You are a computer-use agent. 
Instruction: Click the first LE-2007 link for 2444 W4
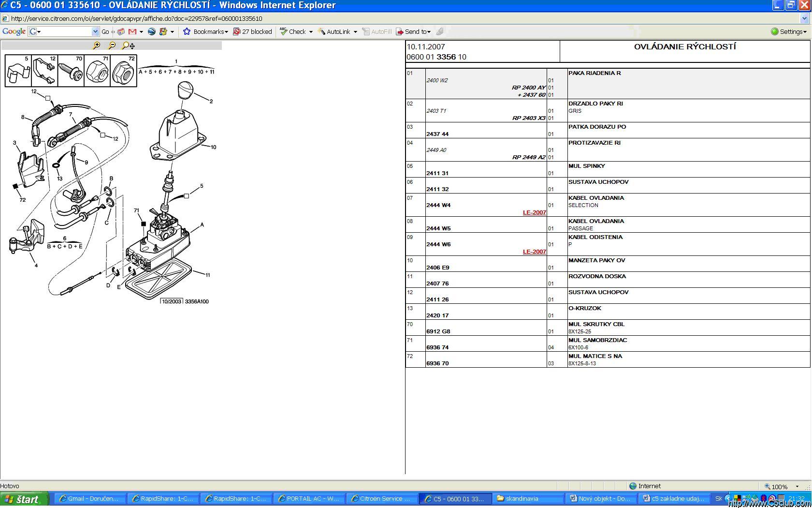pos(534,212)
